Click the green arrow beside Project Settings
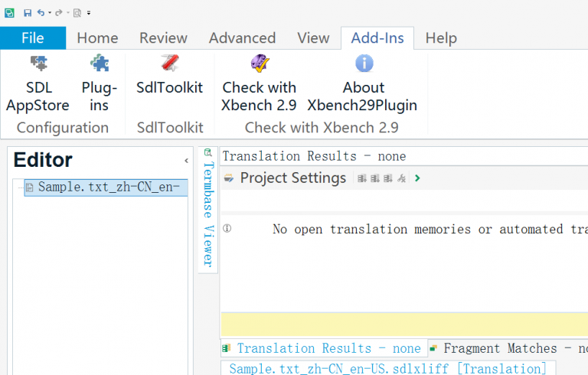 [417, 178]
